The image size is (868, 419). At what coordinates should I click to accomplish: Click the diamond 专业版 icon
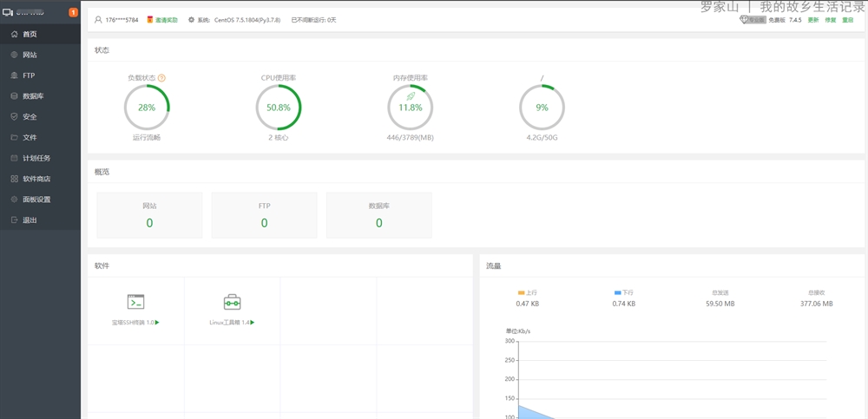coord(744,19)
